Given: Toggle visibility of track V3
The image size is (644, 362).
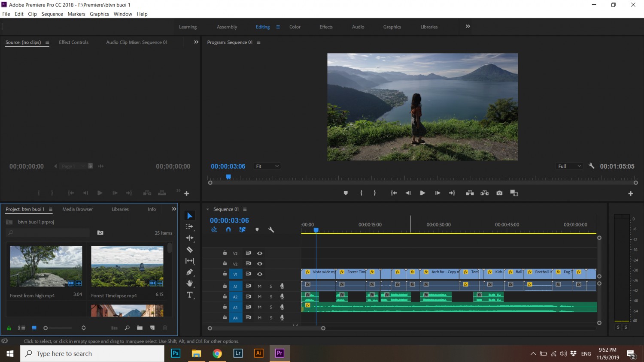Looking at the screenshot, I should (x=260, y=253).
